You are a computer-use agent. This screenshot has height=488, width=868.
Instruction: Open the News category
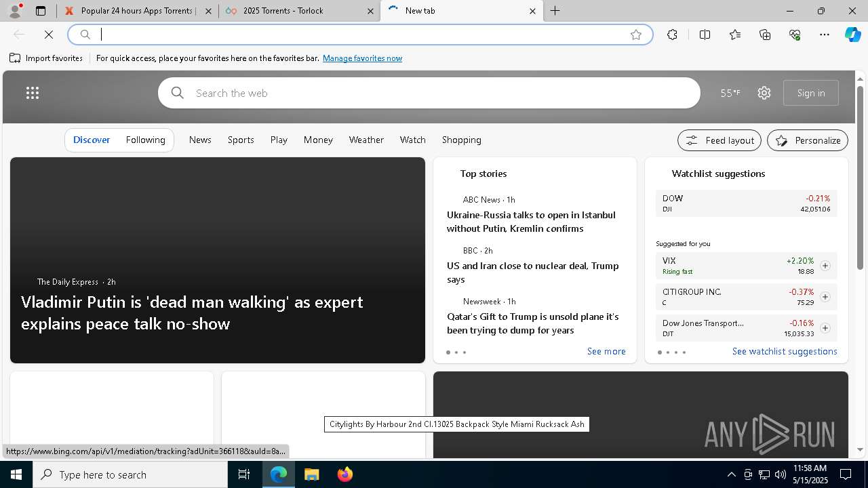(200, 140)
